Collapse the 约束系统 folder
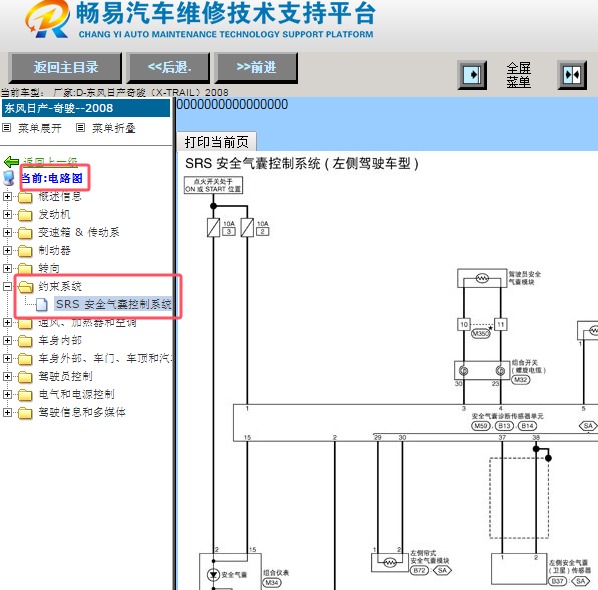The image size is (598, 590). pyautogui.click(x=7, y=286)
